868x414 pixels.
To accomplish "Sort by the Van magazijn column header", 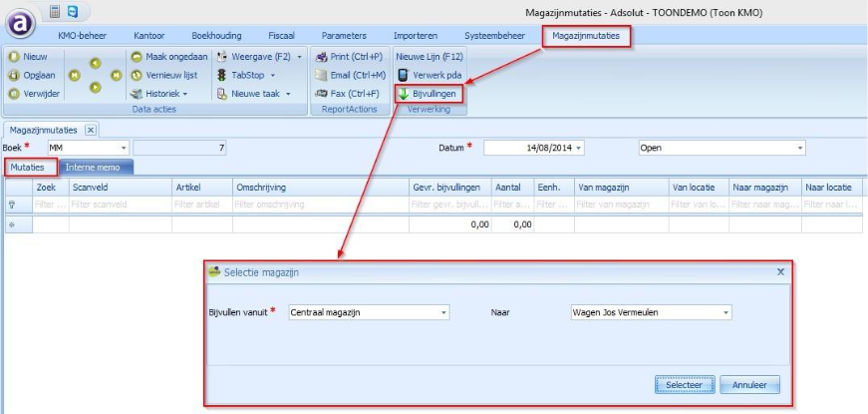I will tap(621, 188).
